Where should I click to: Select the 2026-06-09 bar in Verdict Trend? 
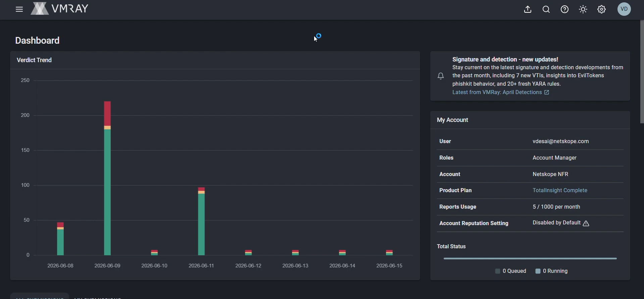107,178
